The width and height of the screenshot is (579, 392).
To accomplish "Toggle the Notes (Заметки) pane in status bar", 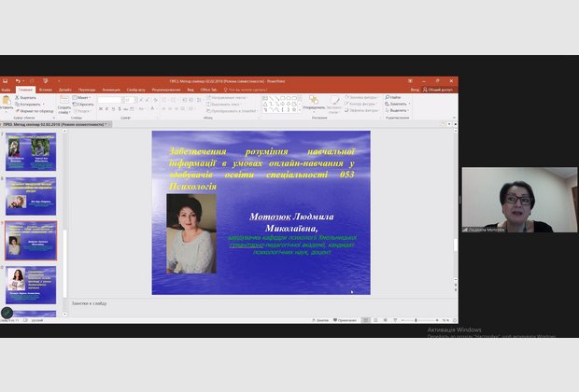I will tap(321, 319).
